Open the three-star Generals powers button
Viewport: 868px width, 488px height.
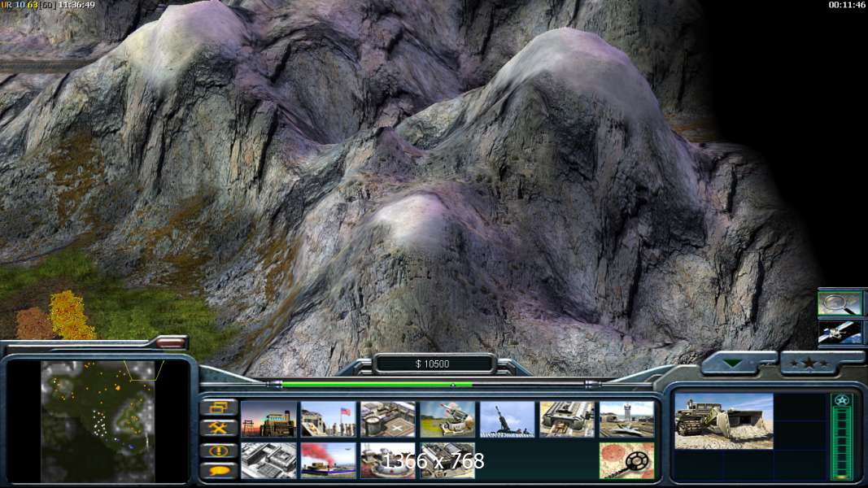pos(809,364)
